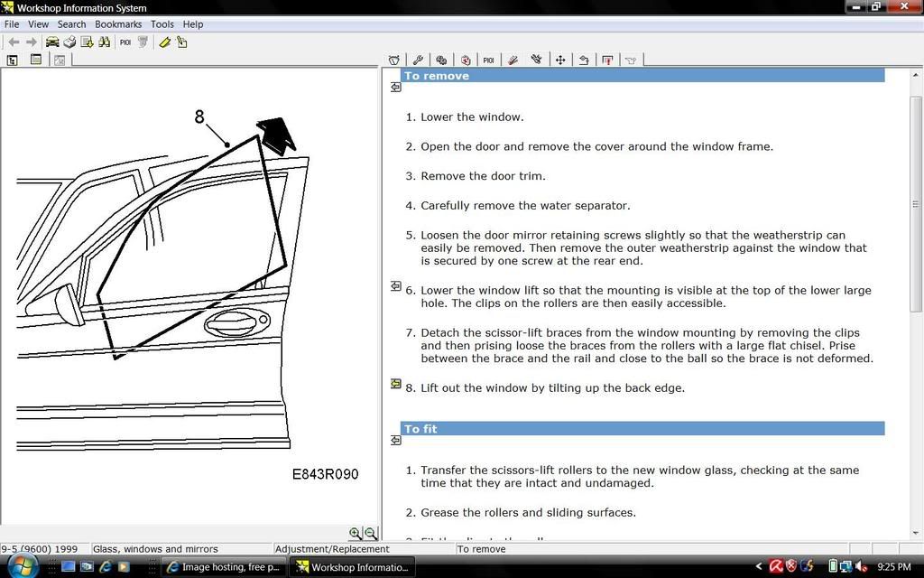Click the forward navigation arrow

[30, 42]
